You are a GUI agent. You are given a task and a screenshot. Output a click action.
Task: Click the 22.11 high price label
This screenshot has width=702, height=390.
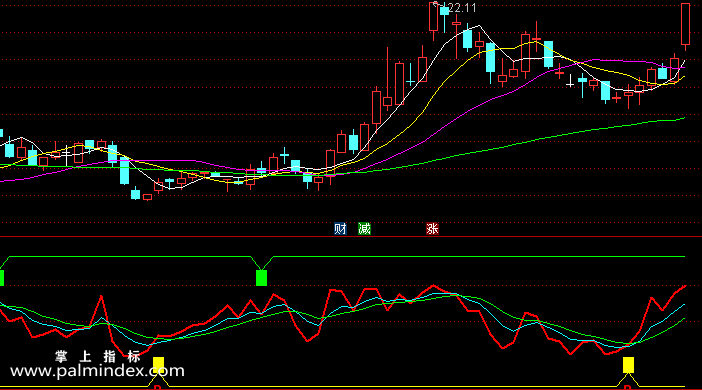click(x=462, y=8)
